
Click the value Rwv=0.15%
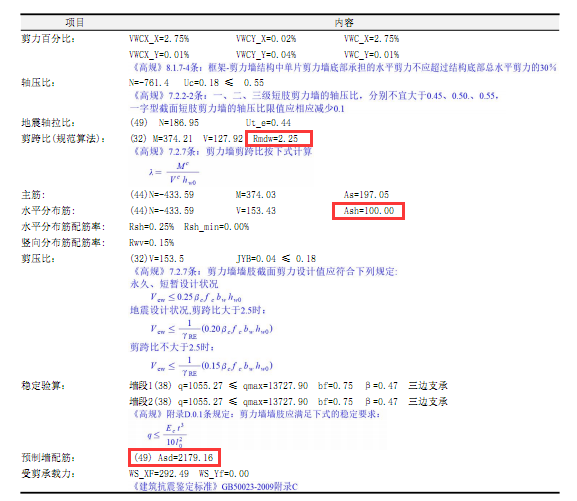[x=152, y=243]
